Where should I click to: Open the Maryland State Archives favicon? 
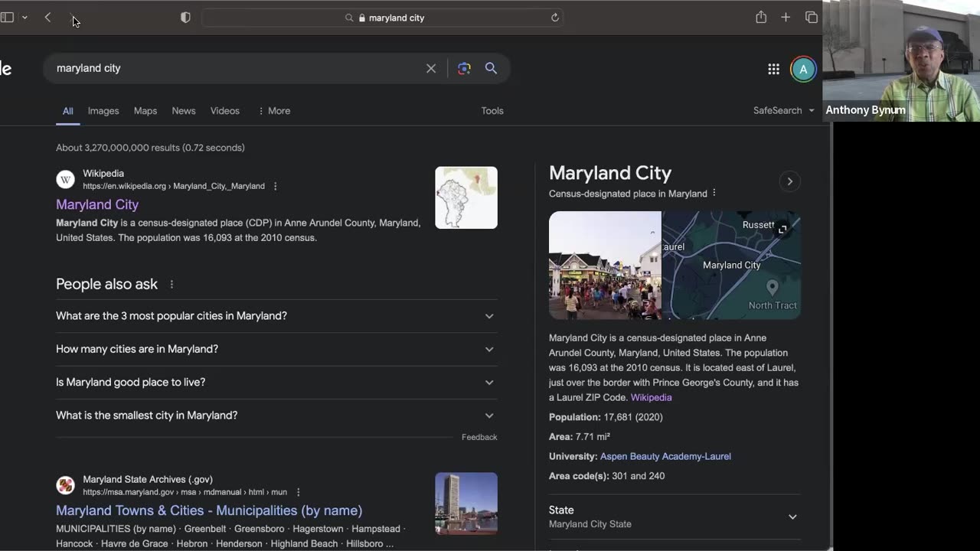click(66, 486)
